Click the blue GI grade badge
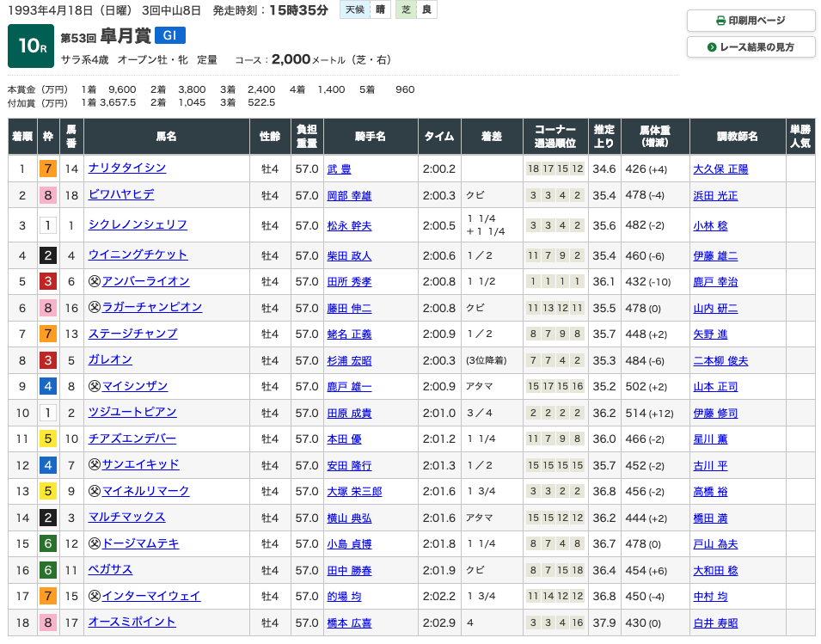This screenshot has height=644, width=821. 169,36
